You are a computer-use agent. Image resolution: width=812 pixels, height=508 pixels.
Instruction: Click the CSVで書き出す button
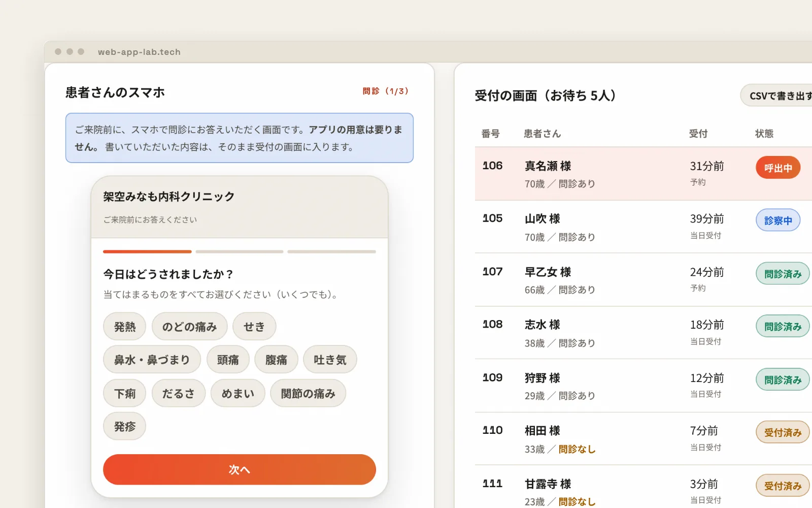pyautogui.click(x=776, y=96)
